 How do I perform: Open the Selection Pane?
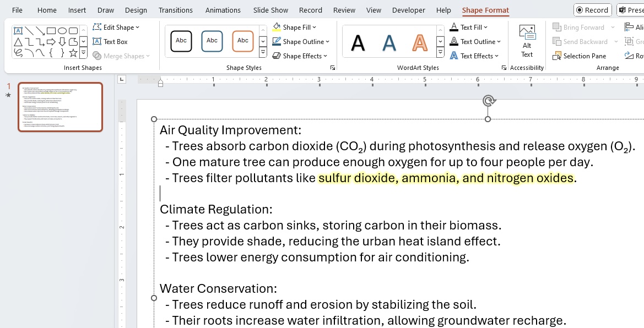(x=579, y=56)
